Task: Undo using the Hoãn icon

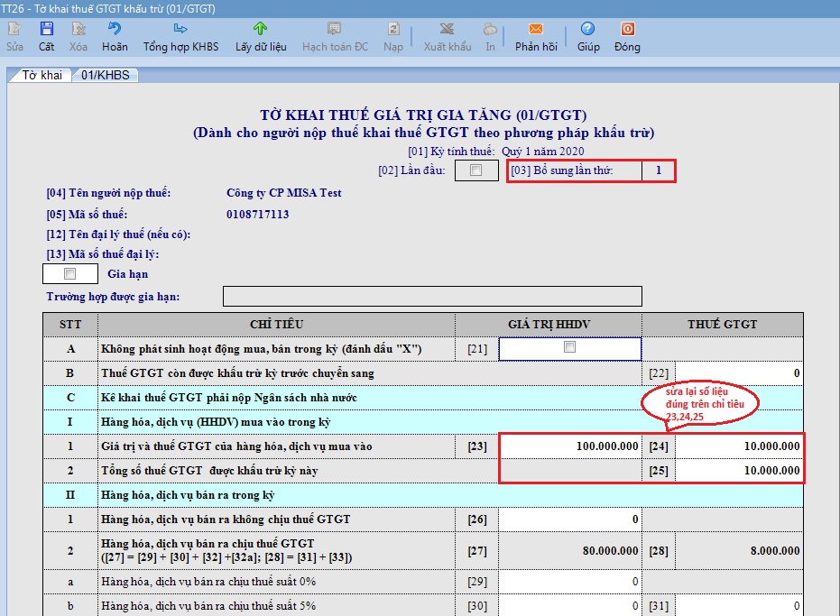Action: coord(115,29)
